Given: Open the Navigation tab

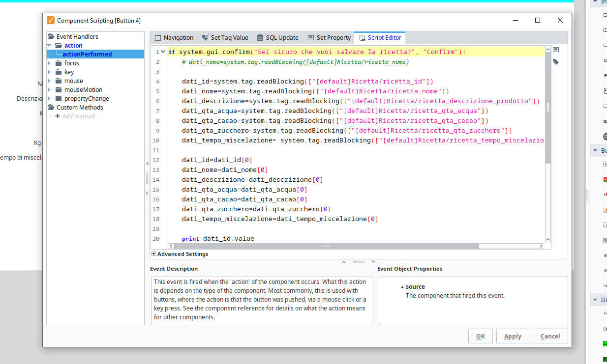Looking at the screenshot, I should tap(174, 38).
